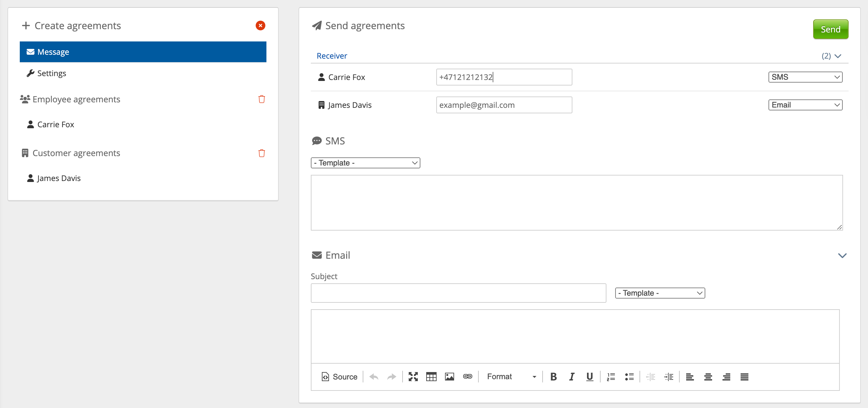Open James Davis's Email delivery dropdown

805,105
